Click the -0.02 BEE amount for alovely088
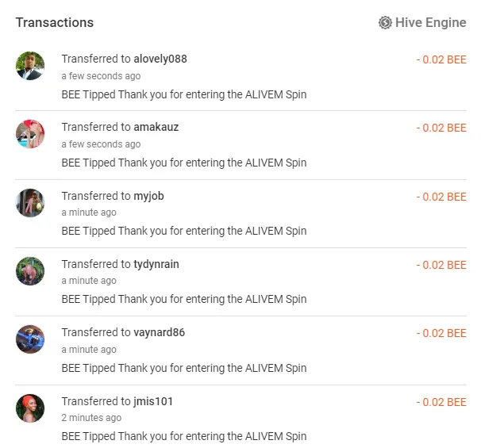Viewport: 481px width, 448px height. click(x=441, y=59)
